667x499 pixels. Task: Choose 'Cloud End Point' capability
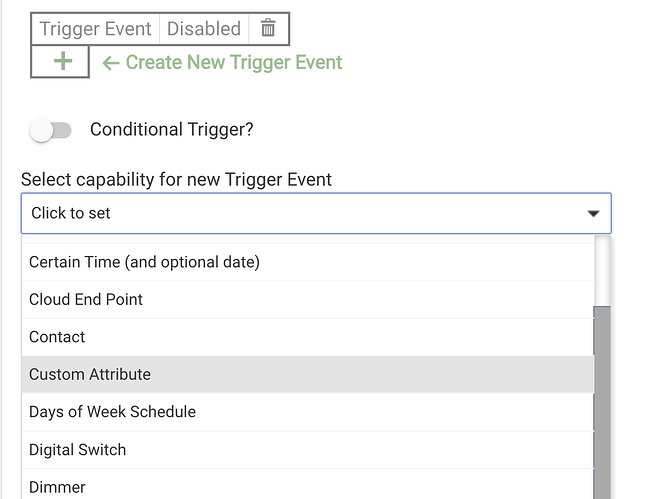pyautogui.click(x=86, y=299)
